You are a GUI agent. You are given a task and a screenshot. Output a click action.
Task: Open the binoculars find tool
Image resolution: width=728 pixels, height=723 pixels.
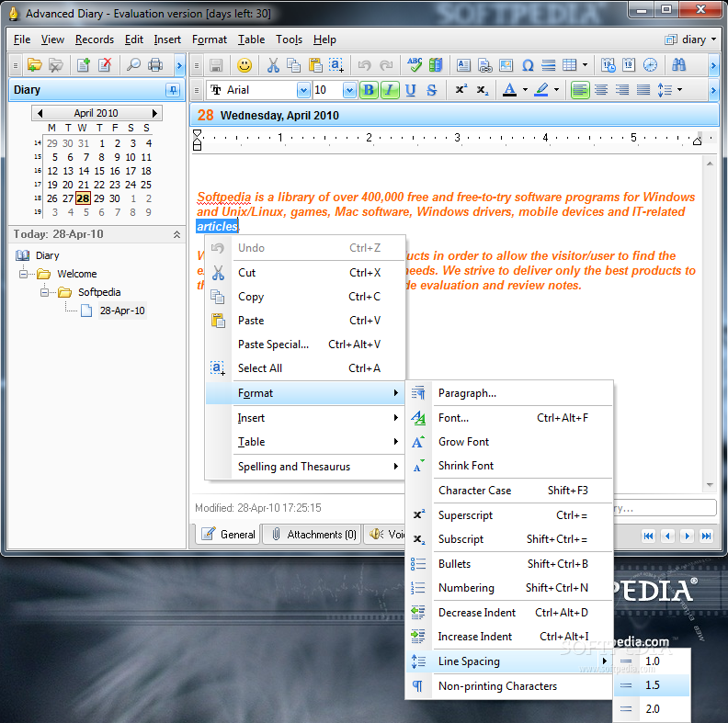point(678,65)
